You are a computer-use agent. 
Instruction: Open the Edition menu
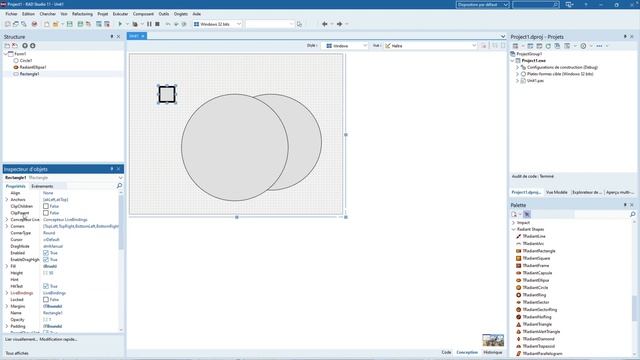click(x=29, y=14)
